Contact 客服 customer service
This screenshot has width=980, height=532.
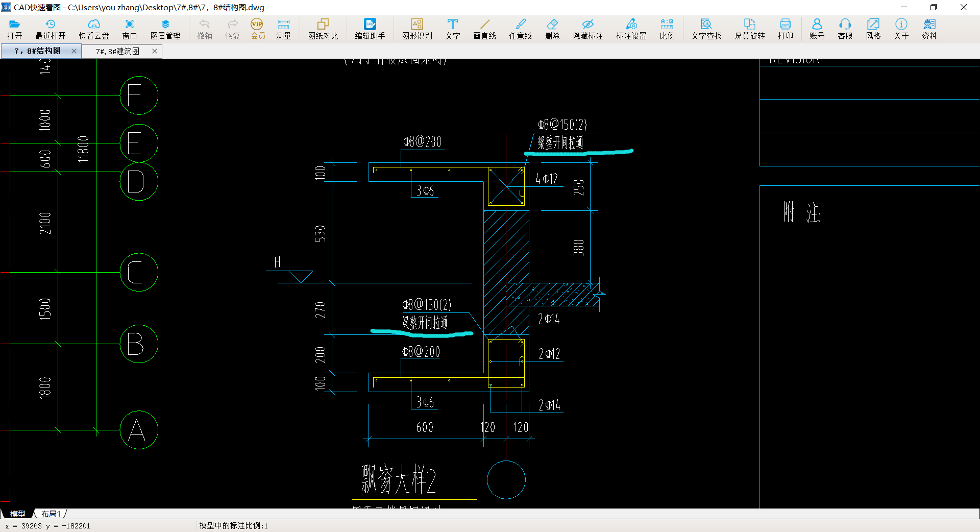(845, 29)
